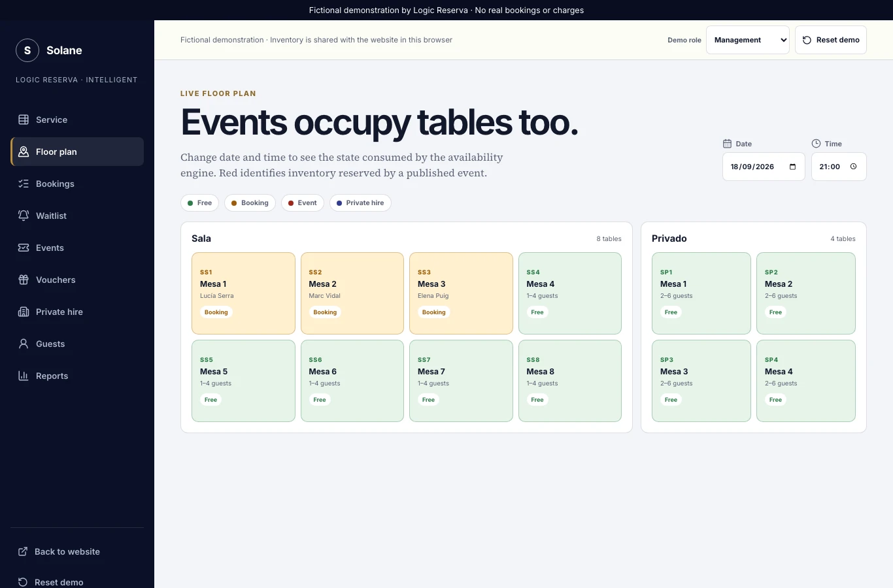The image size is (893, 588).
Task: Click the calendar icon beside the Date label
Action: tap(727, 144)
